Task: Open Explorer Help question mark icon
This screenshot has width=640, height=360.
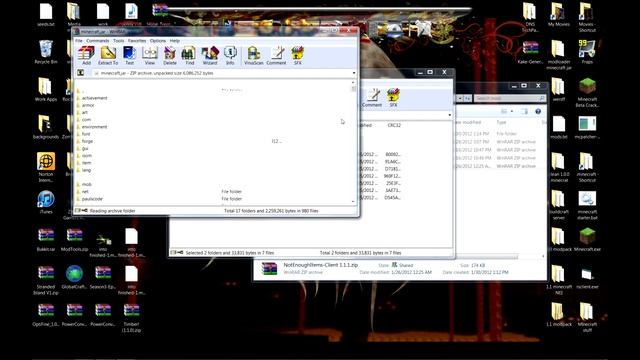Action: click(538, 111)
